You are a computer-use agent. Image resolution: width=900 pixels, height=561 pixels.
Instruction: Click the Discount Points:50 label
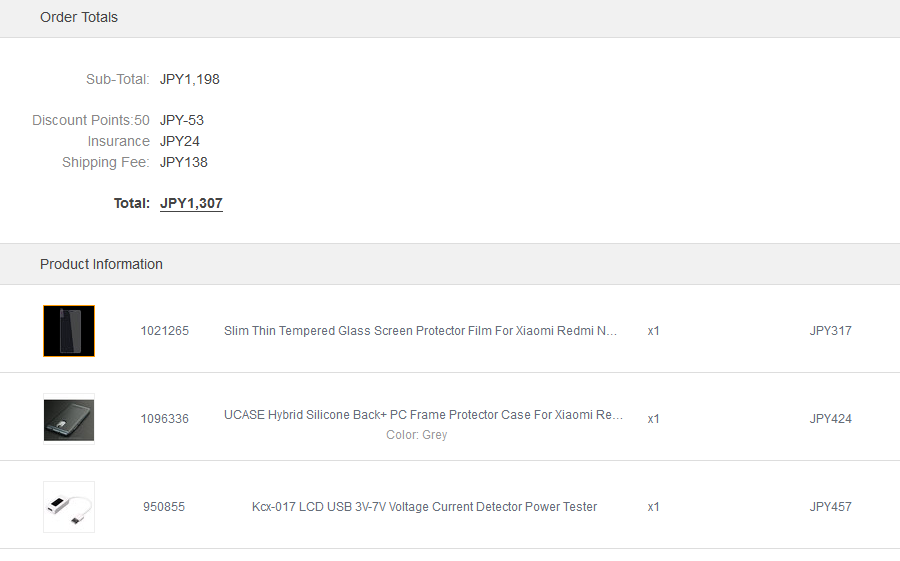click(91, 120)
